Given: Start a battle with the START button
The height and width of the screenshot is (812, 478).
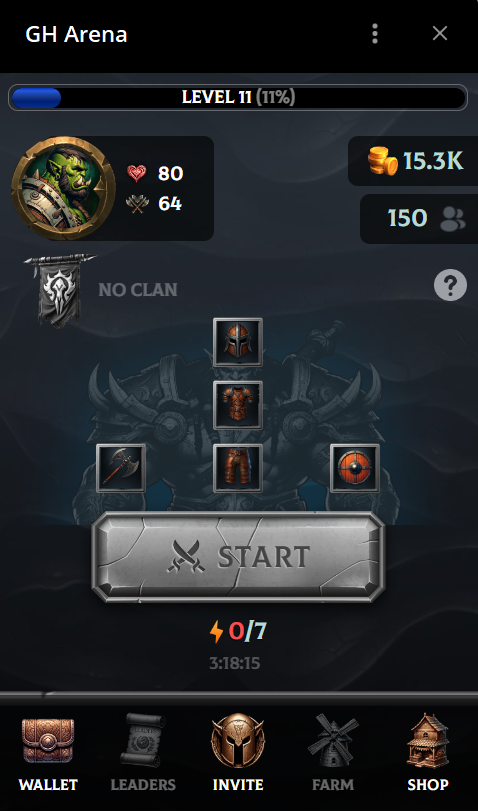Looking at the screenshot, I should (x=238, y=557).
